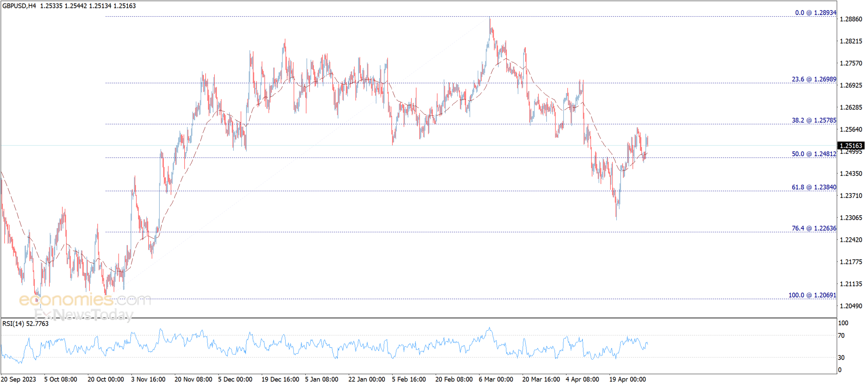Click the 1.28860 price scale label
This screenshot has height=385, width=868.
point(851,19)
